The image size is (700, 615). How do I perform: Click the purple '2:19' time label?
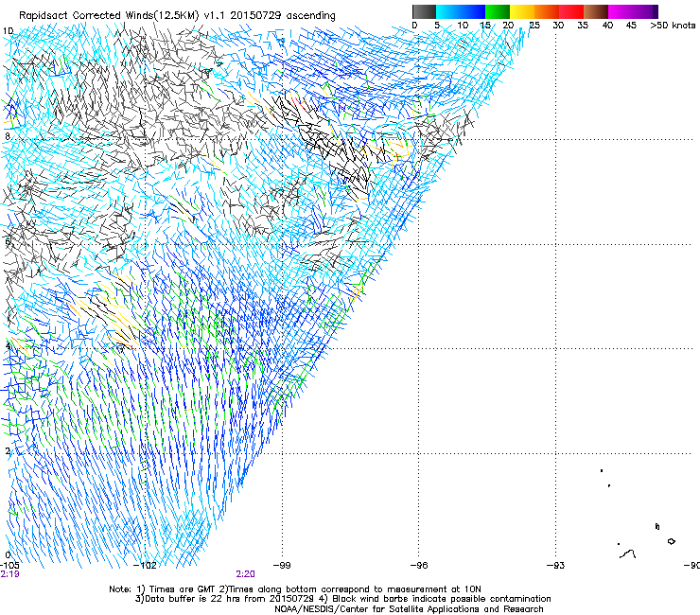click(x=9, y=574)
